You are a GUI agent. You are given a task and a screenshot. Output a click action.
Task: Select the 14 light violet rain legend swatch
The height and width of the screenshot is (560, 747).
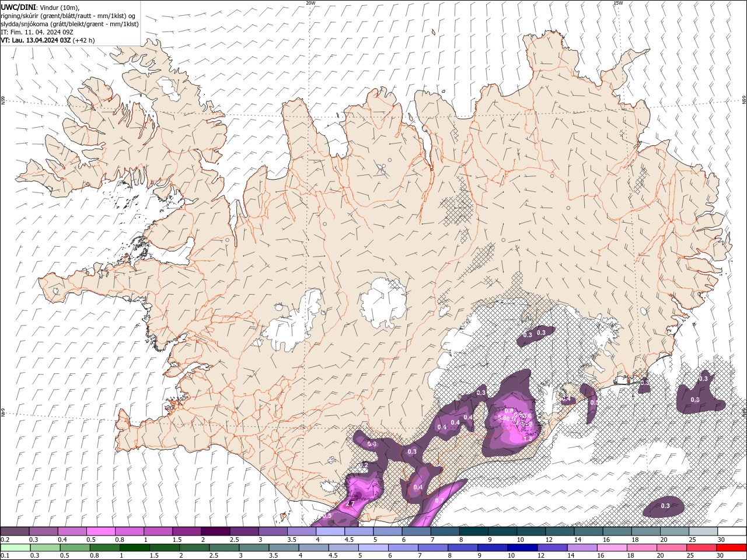(x=582, y=548)
